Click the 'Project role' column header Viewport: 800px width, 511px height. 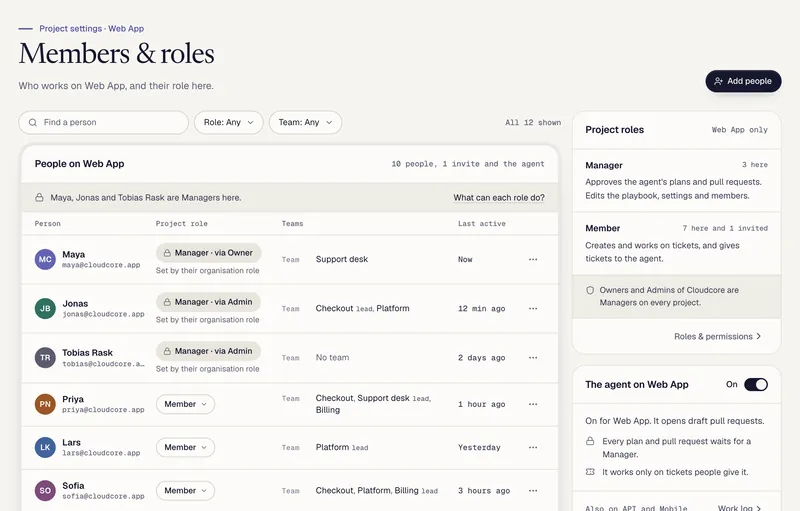182,223
